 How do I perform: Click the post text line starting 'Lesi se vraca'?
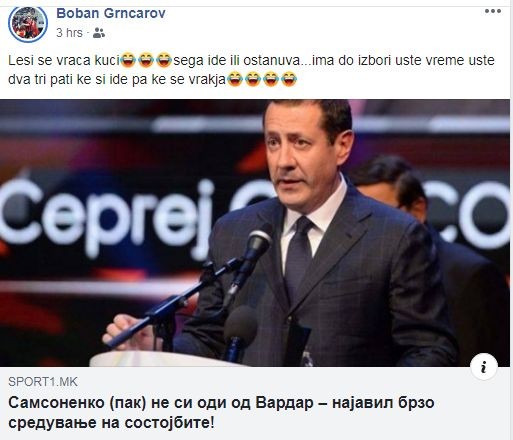coord(251,60)
